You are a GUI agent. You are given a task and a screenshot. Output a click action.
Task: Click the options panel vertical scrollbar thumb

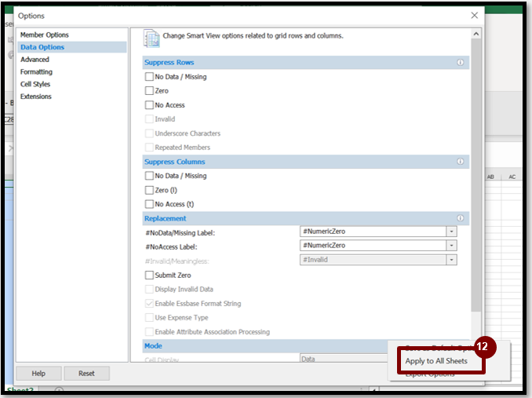click(476, 175)
